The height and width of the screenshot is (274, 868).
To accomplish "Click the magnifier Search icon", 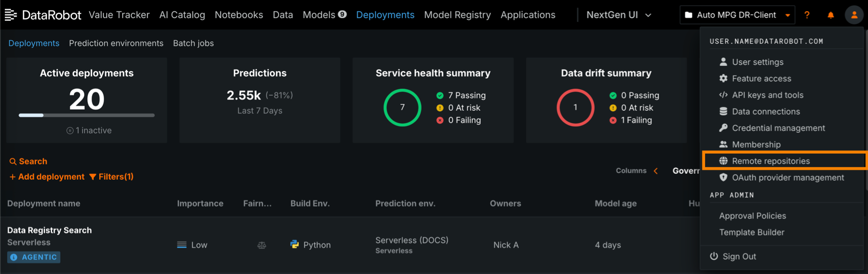I will [13, 162].
